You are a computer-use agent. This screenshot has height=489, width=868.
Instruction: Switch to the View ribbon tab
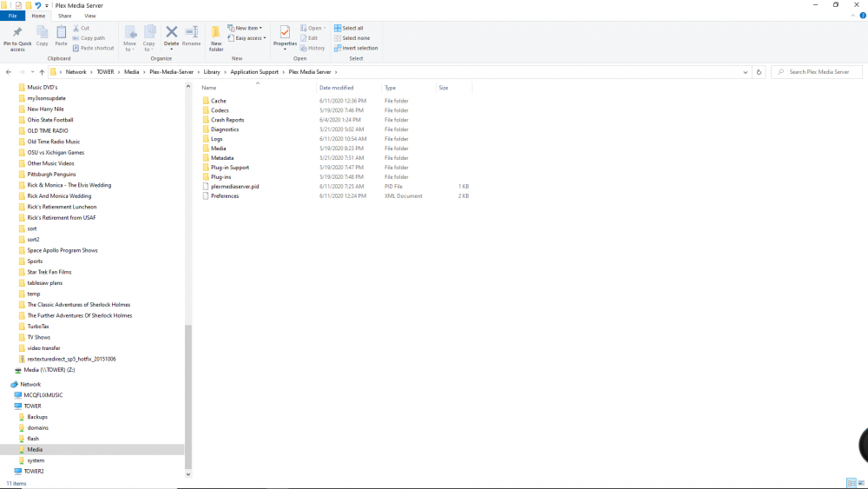89,16
